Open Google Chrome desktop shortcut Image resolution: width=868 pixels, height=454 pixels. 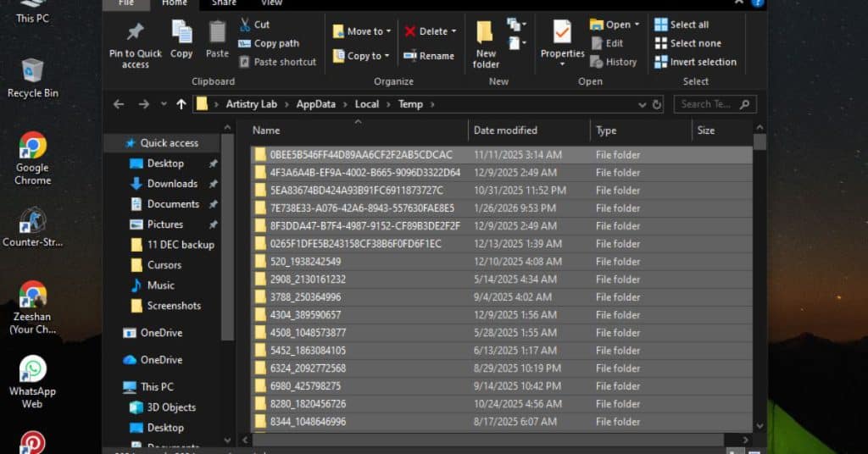pos(32,146)
